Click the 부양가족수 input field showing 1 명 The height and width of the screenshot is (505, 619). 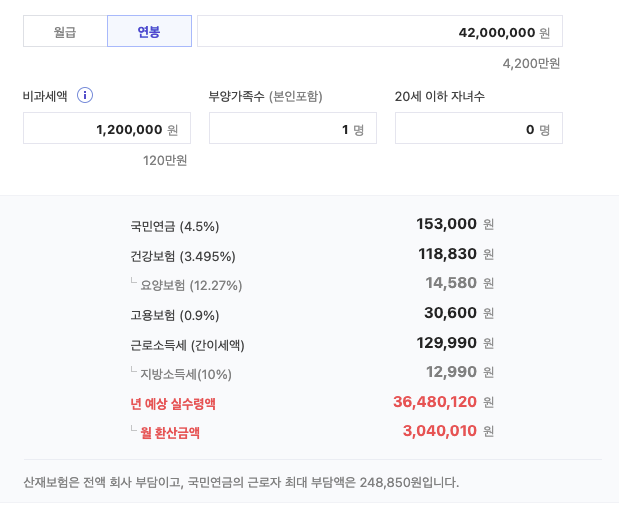pos(293,128)
